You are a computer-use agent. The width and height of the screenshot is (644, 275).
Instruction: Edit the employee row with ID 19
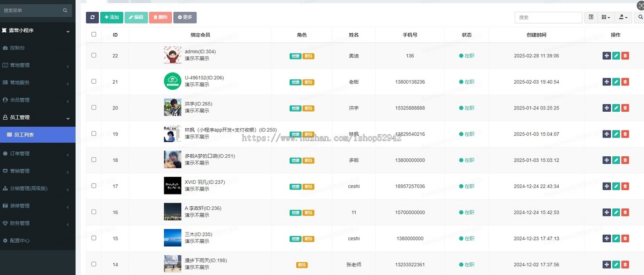pos(616,134)
